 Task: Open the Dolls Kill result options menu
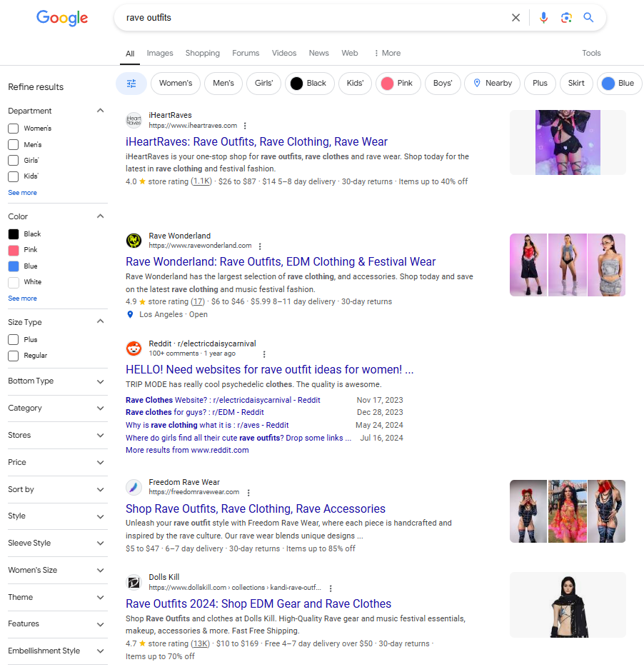330,588
